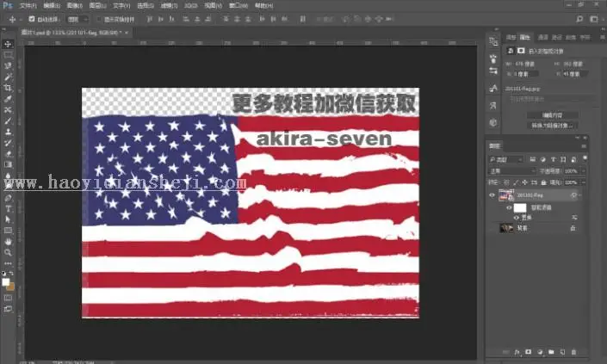The width and height of the screenshot is (607, 364).
Task: Click the foreground white color swatch
Action: click(5, 282)
